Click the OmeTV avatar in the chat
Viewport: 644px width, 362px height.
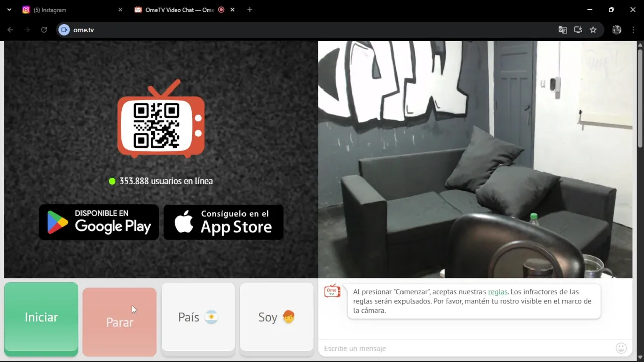pos(332,291)
